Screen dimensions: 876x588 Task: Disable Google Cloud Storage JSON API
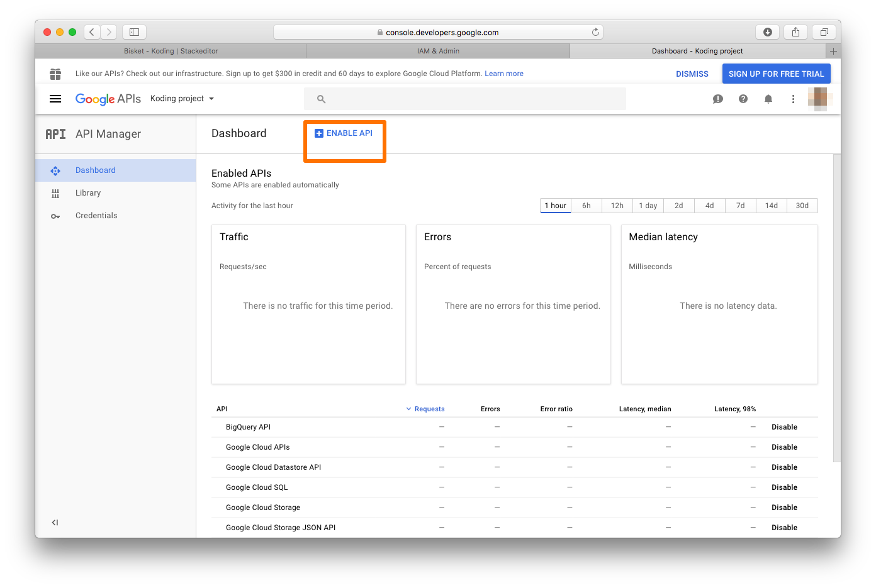[785, 528]
